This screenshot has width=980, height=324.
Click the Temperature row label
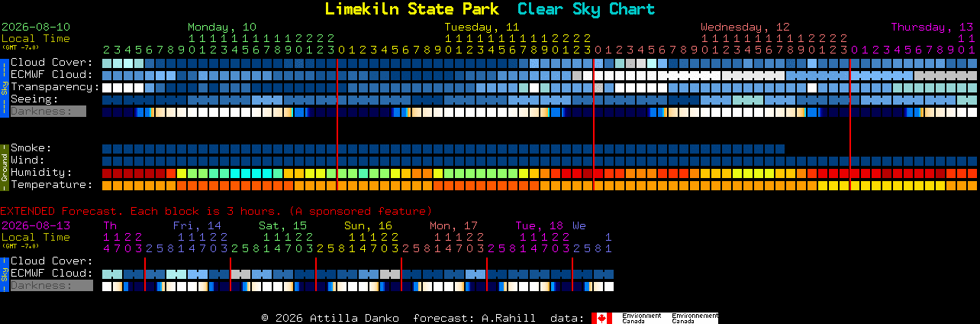coord(52,185)
